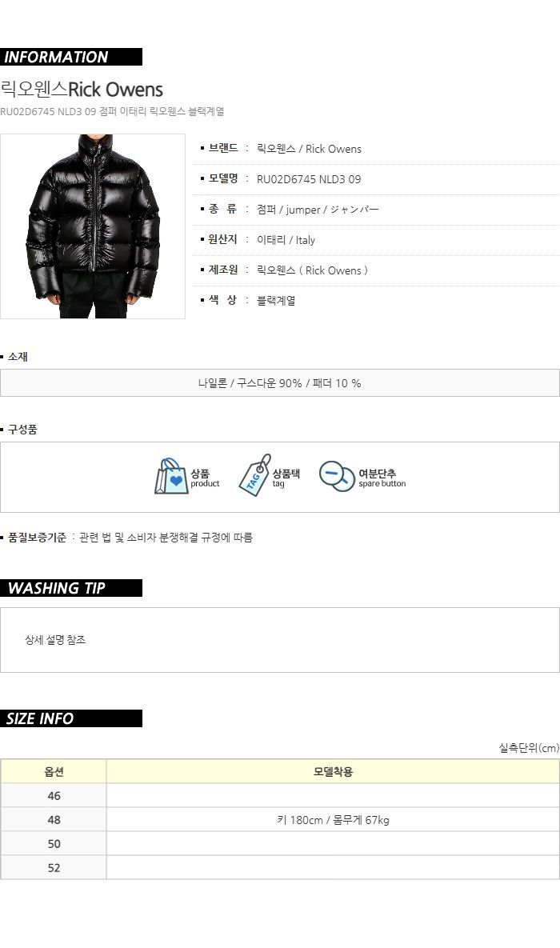
Task: Click the material composition box text
Action: 279,383
